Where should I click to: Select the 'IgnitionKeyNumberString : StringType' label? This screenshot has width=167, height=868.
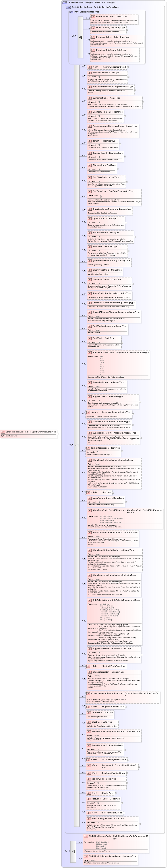pyautogui.click(x=111, y=260)
